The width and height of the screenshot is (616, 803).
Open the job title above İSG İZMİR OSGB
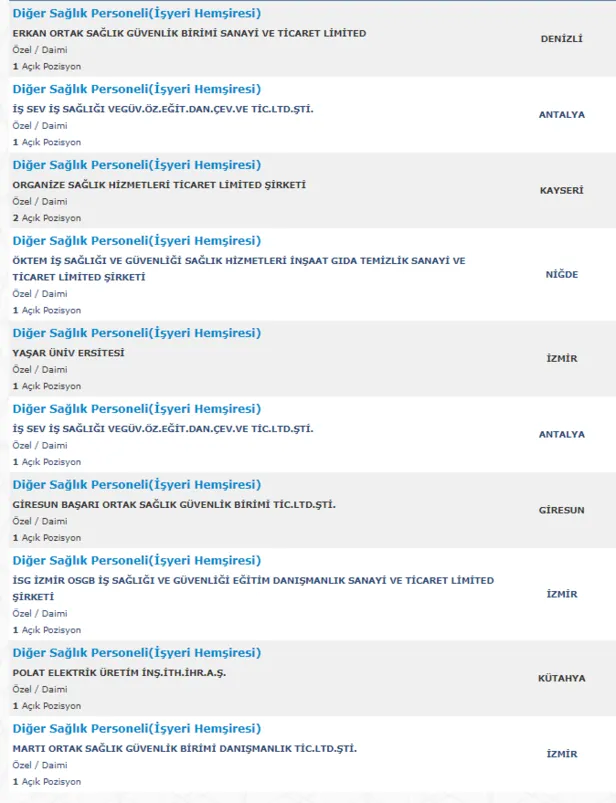click(x=136, y=561)
